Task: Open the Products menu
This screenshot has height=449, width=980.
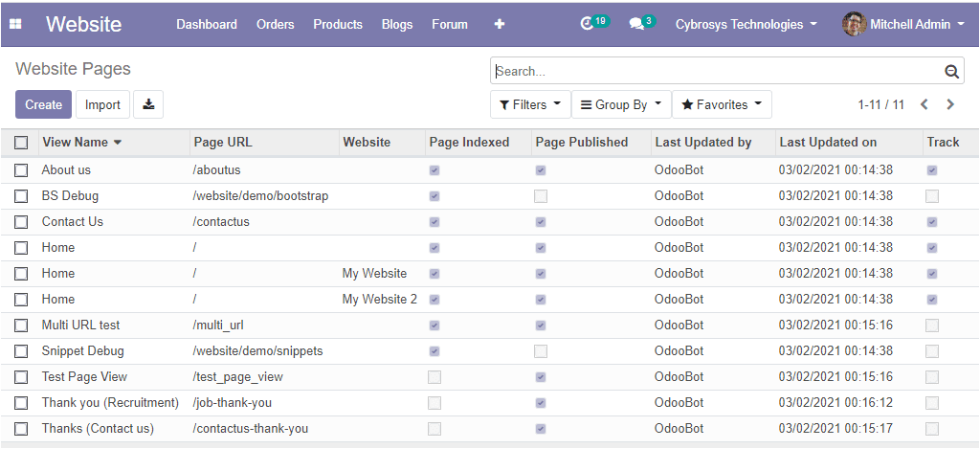Action: [338, 24]
